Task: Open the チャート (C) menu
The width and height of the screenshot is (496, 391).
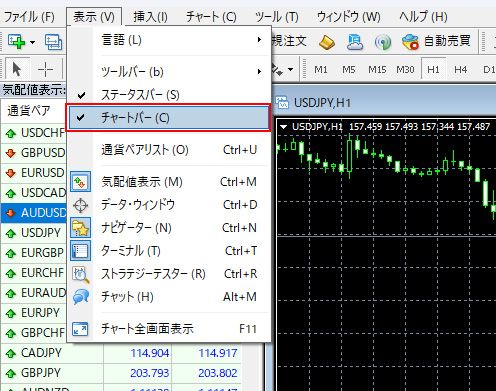Action: [x=211, y=16]
